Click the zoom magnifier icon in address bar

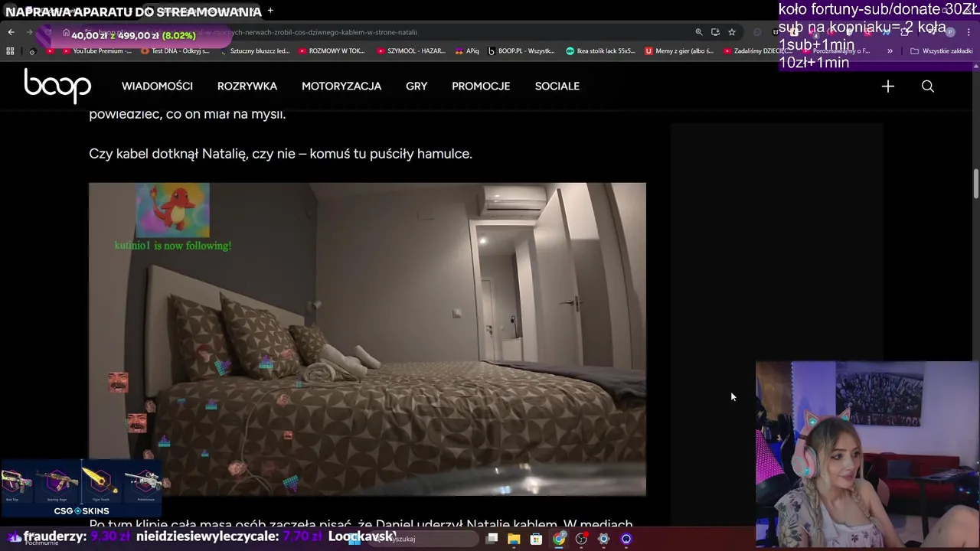(698, 32)
